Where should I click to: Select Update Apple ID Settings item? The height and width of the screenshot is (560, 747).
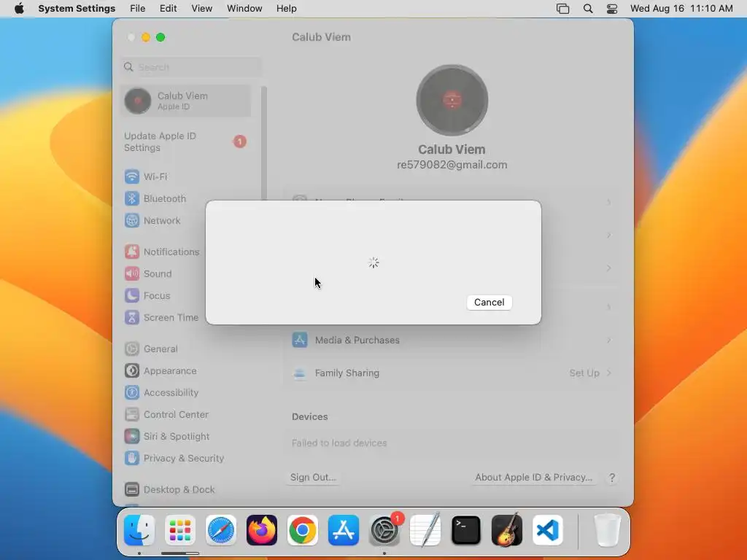pos(185,142)
